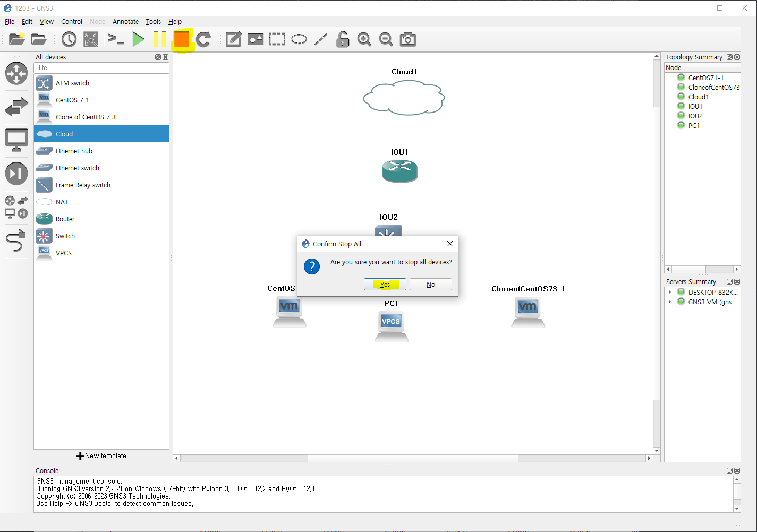Toggle show interface labels icon
The image size is (757, 532).
coord(91,39)
